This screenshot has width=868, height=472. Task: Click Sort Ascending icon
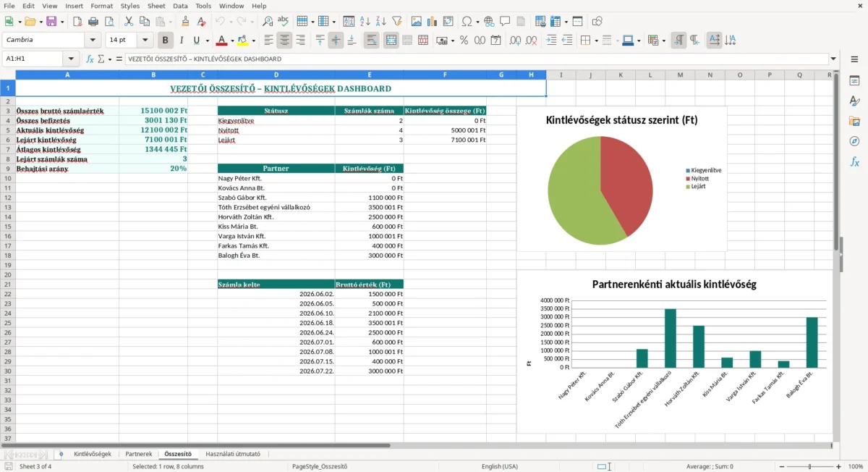point(365,21)
